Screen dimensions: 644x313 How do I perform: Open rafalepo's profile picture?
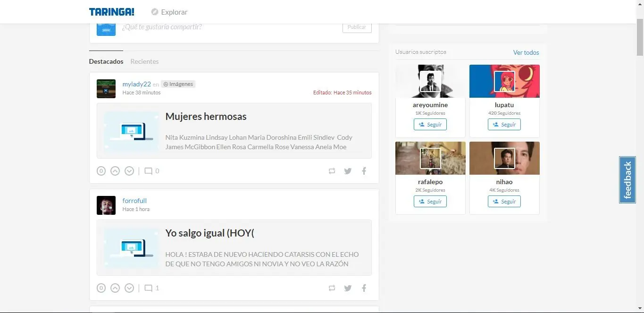click(x=430, y=158)
